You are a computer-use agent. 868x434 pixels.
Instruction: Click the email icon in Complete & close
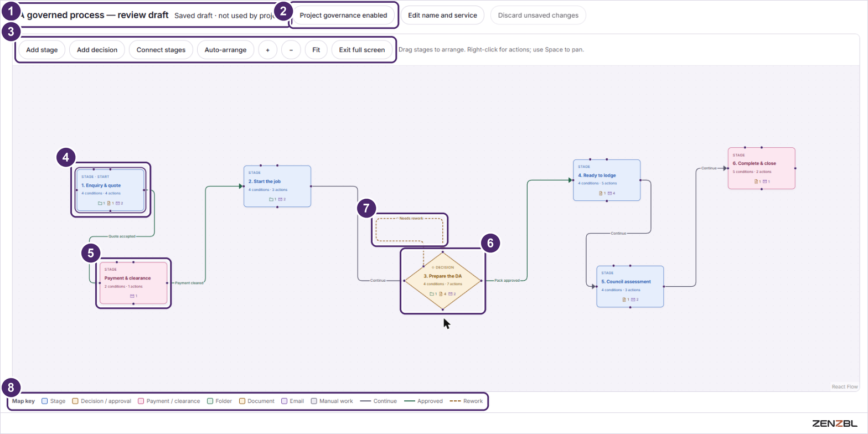pyautogui.click(x=765, y=181)
